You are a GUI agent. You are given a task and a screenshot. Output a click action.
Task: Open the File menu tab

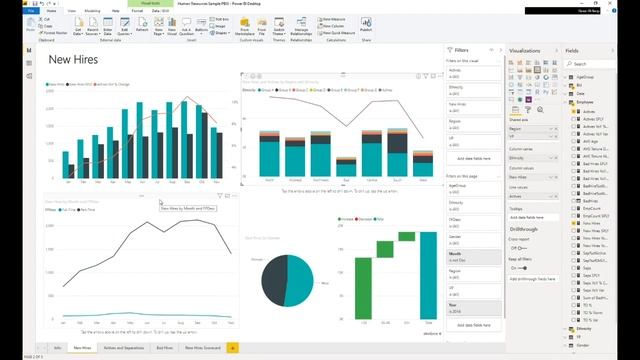[x=31, y=11]
